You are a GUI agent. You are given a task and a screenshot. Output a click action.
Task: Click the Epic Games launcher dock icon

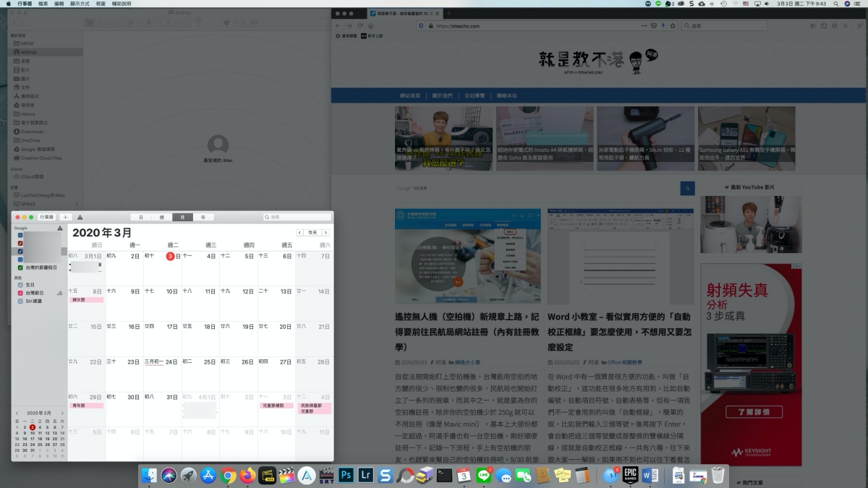click(629, 476)
